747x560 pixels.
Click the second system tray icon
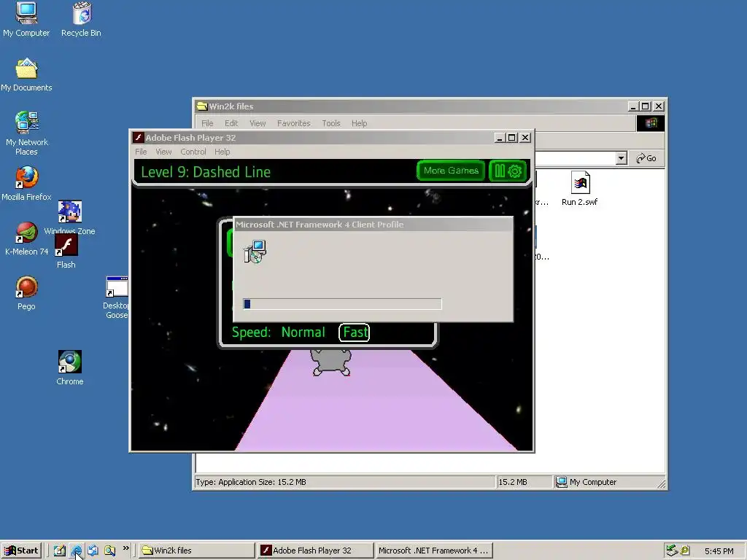tap(684, 551)
